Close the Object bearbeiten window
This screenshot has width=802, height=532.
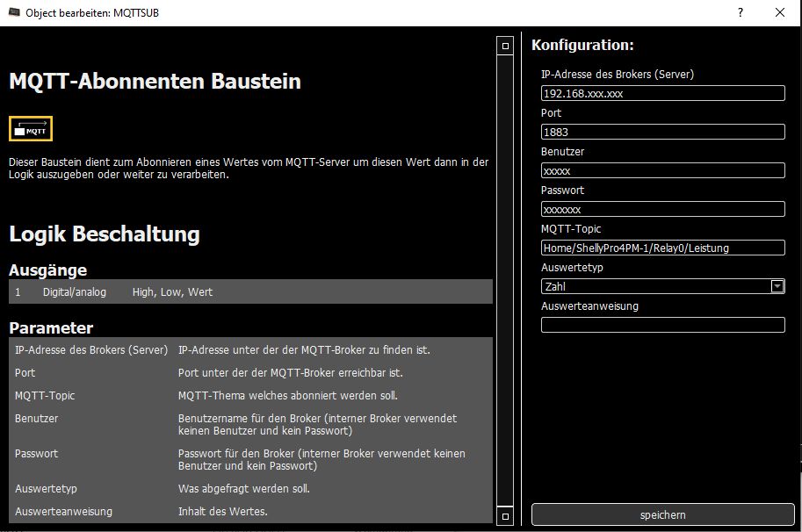click(x=780, y=12)
